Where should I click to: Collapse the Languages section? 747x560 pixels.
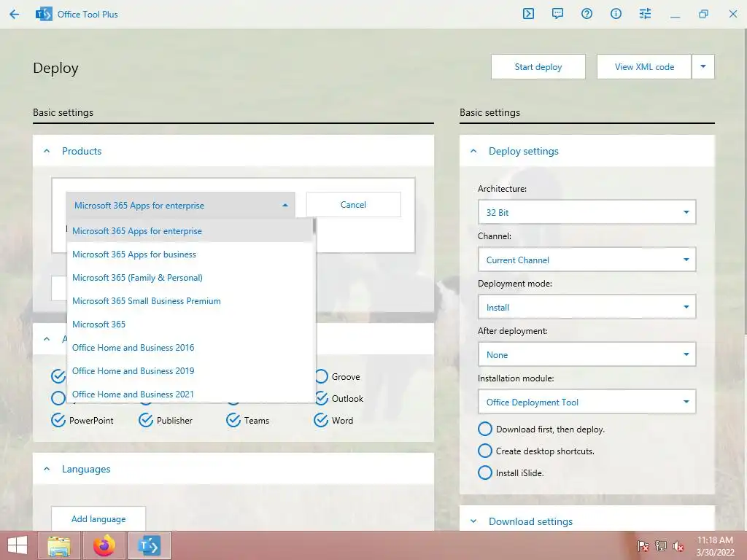click(x=47, y=469)
